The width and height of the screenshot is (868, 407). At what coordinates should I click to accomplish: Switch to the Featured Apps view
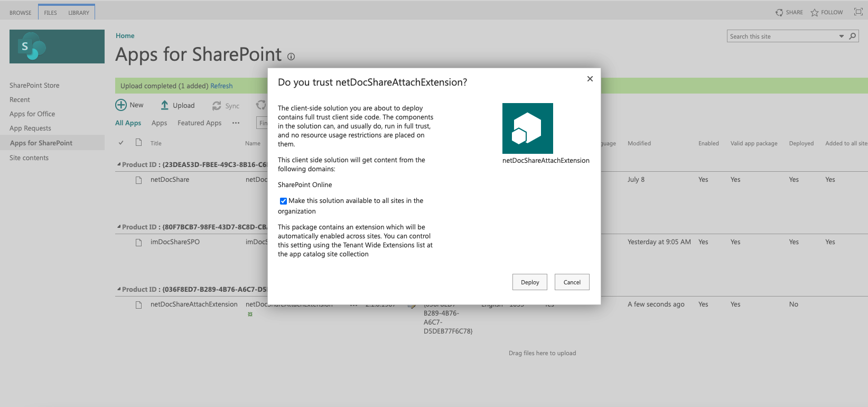point(199,123)
